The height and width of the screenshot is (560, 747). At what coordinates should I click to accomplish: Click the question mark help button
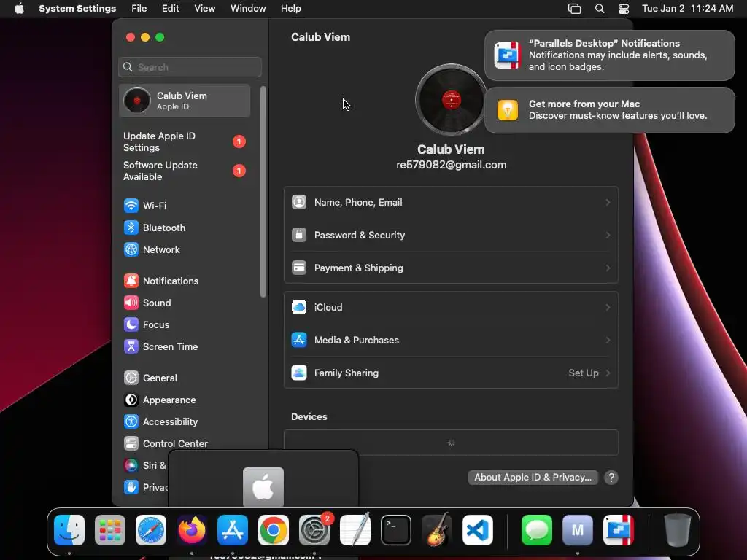pos(611,478)
